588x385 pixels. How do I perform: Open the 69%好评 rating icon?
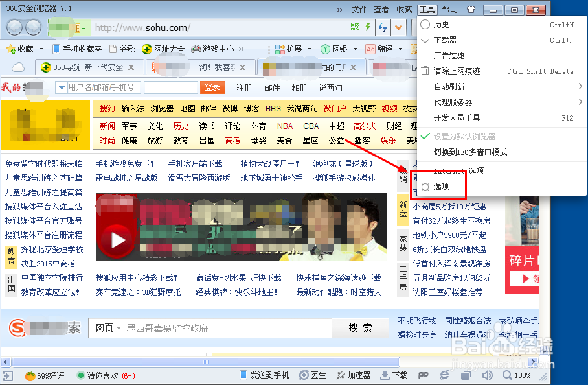point(45,376)
